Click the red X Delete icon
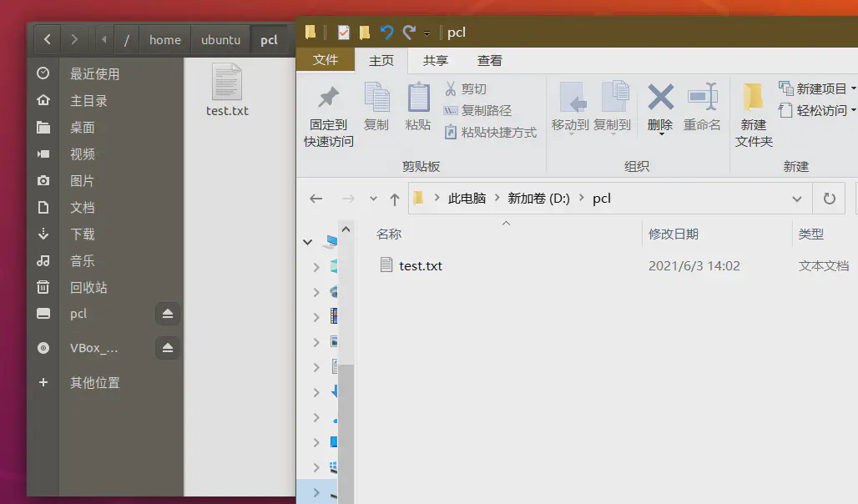The width and height of the screenshot is (858, 504). tap(660, 98)
